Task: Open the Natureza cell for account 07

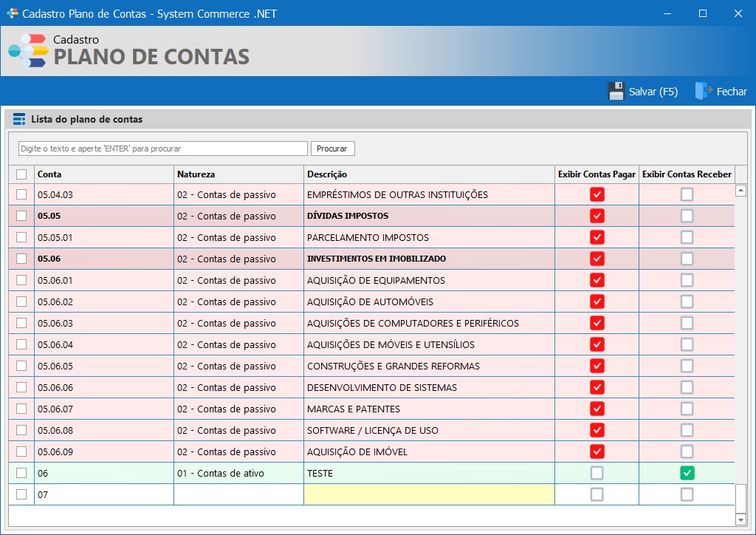Action: tap(238, 494)
